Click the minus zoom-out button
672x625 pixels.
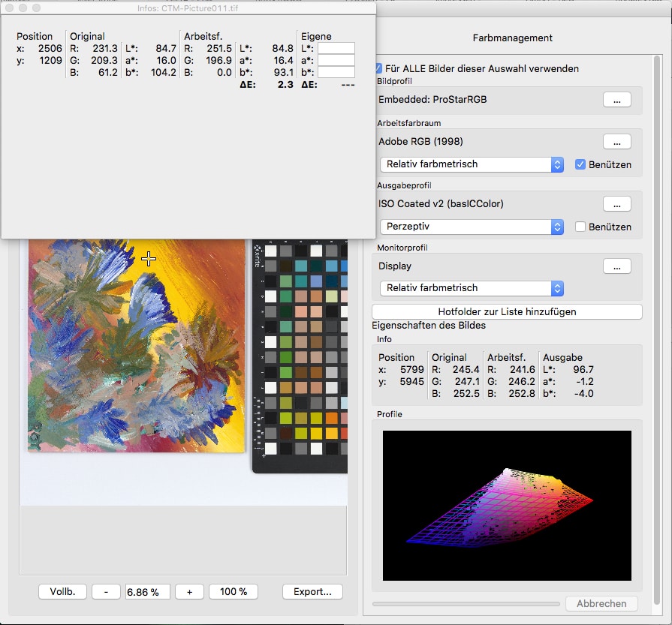click(106, 591)
